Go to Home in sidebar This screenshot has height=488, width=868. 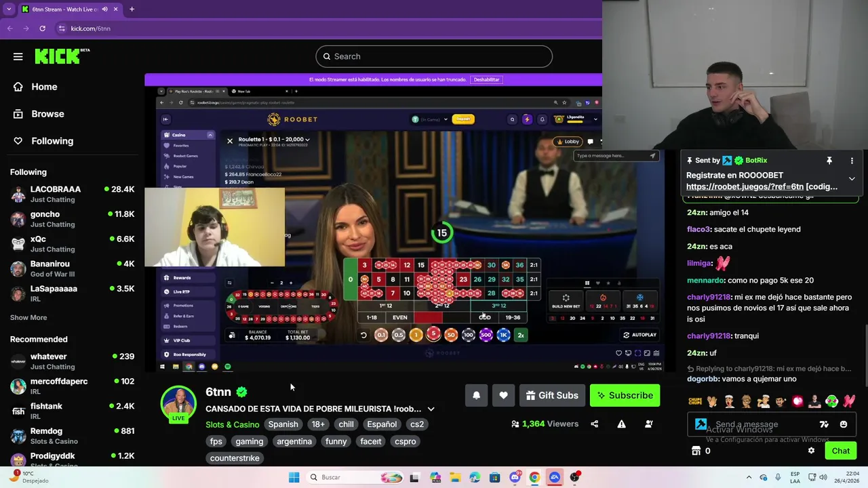44,87
